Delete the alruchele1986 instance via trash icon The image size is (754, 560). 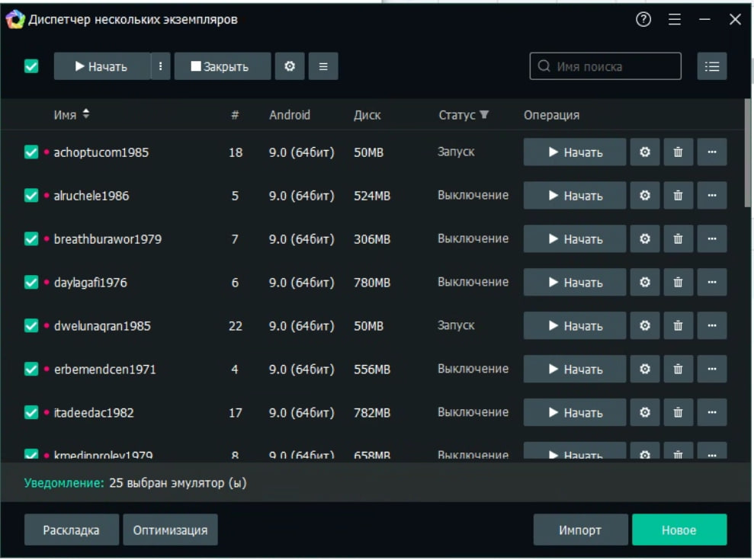click(678, 196)
